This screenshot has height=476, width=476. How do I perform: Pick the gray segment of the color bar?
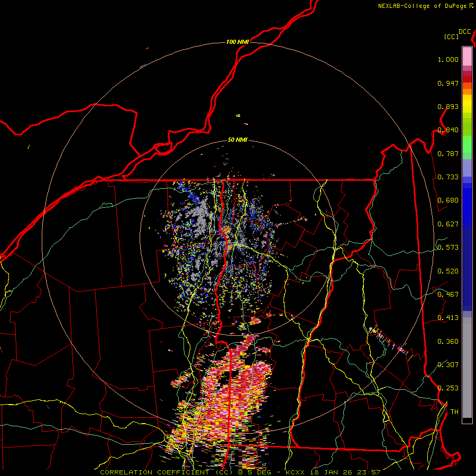[467, 368]
